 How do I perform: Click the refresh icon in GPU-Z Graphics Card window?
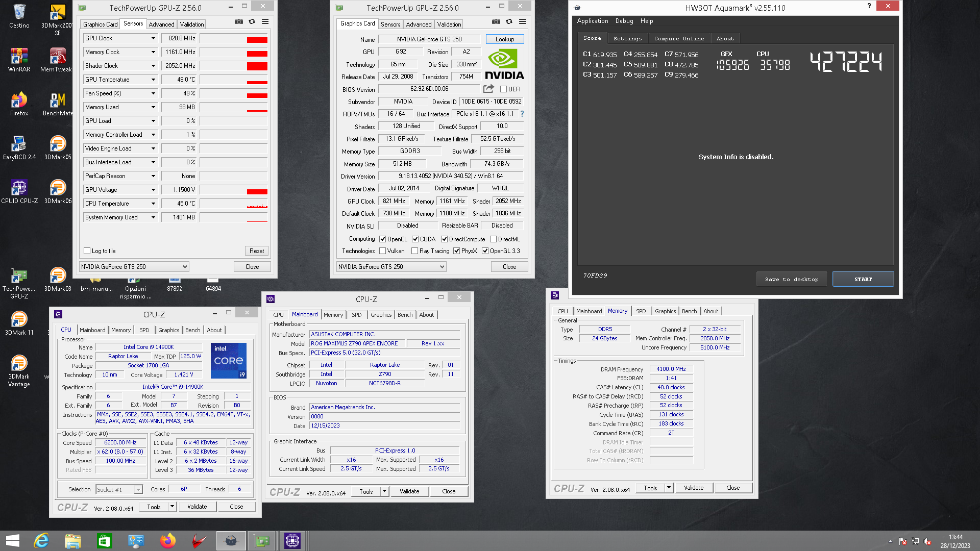[x=509, y=21]
